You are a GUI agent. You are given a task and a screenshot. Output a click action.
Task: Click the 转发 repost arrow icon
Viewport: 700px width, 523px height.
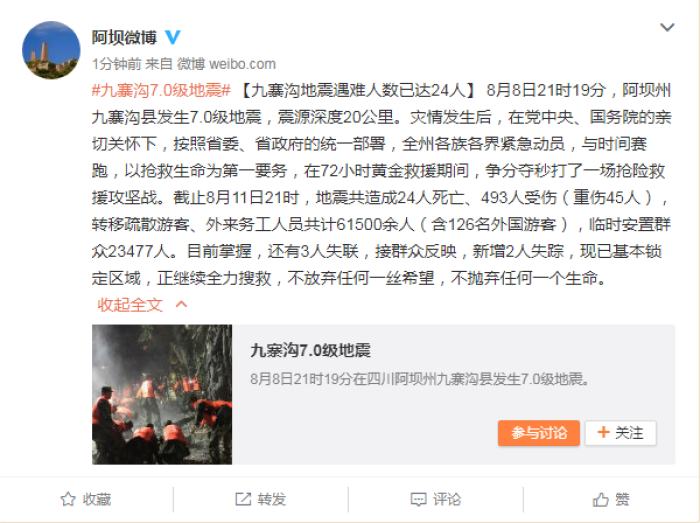(243, 499)
